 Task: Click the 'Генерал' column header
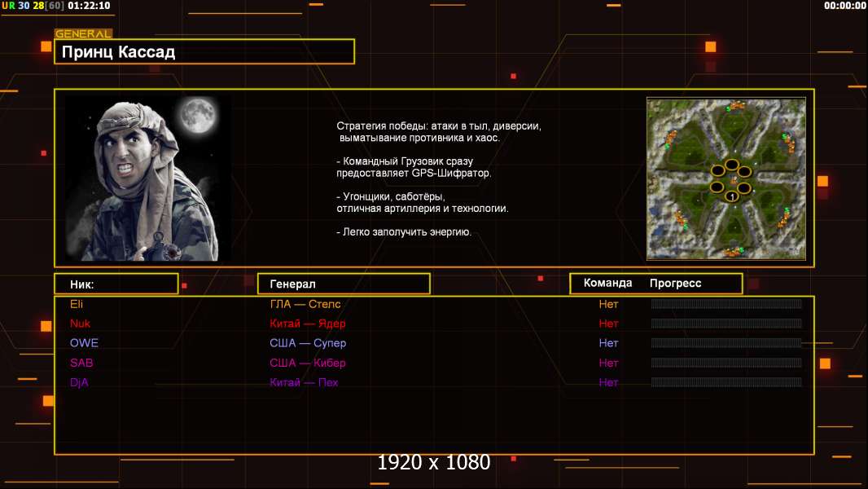tap(292, 284)
